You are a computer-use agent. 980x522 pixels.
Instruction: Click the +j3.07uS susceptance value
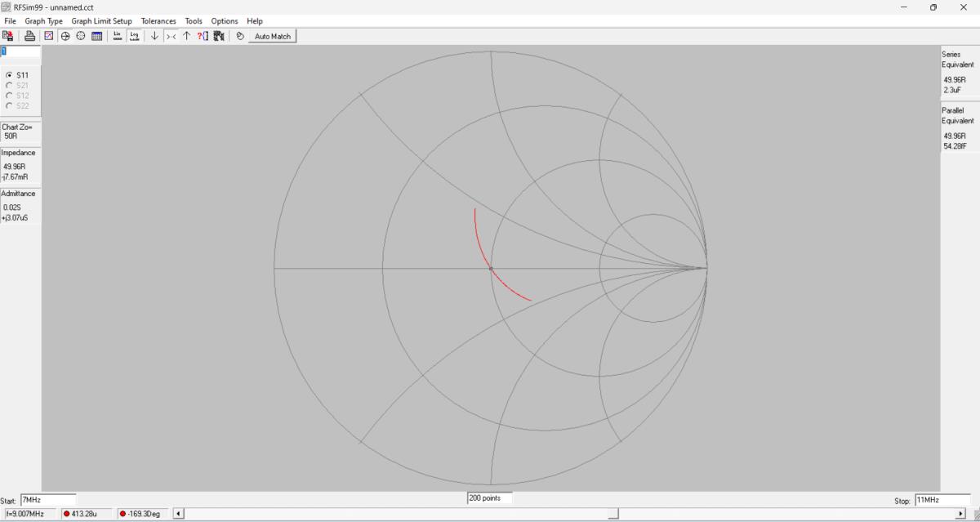(15, 217)
